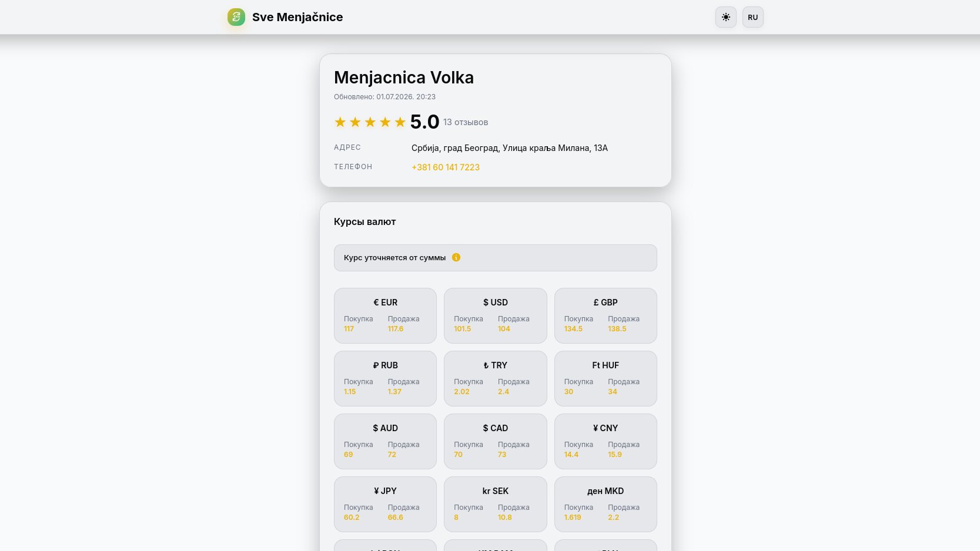Open the Sve Menjačnice home title link
980x551 pixels.
[297, 17]
